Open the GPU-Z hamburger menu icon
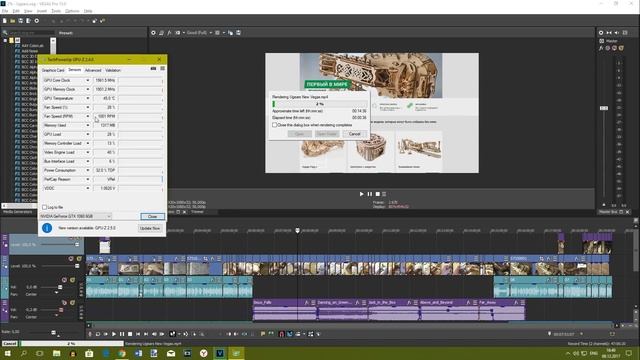640x360 pixels. (162, 69)
